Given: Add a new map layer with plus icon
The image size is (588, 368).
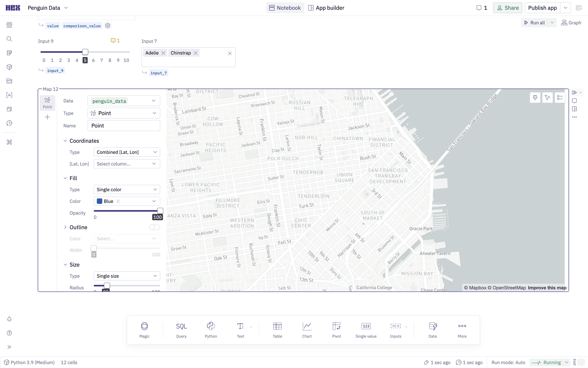Looking at the screenshot, I should tap(47, 117).
